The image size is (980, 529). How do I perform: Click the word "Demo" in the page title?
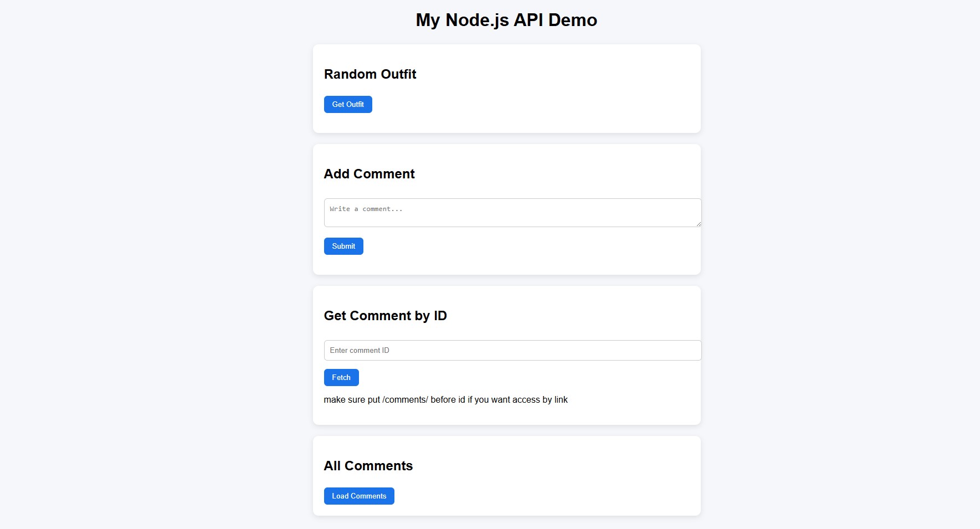tap(573, 20)
